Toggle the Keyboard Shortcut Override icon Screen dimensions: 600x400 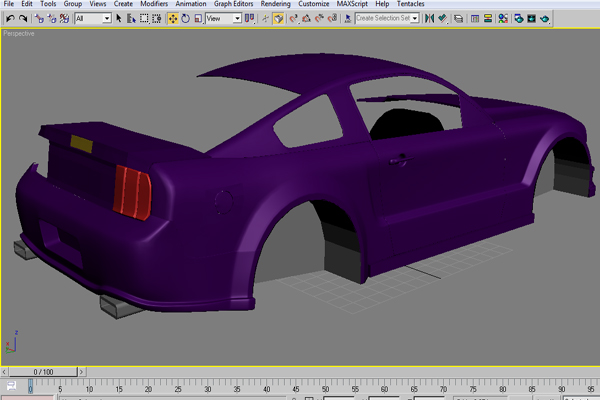click(278, 18)
